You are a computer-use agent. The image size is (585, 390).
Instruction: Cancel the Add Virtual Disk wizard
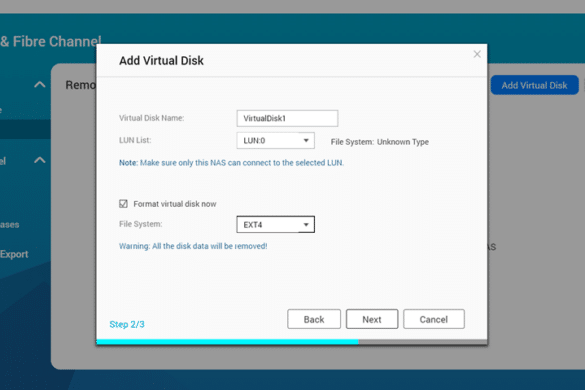434,319
